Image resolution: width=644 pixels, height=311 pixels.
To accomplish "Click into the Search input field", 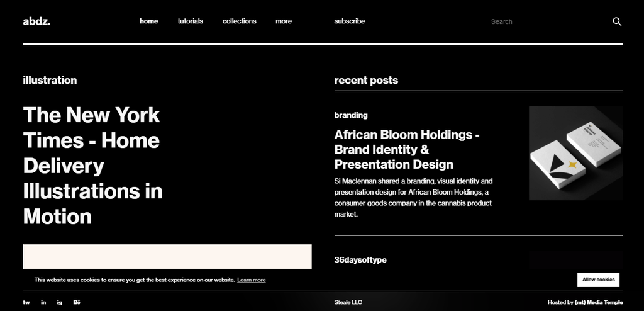I will [x=541, y=21].
